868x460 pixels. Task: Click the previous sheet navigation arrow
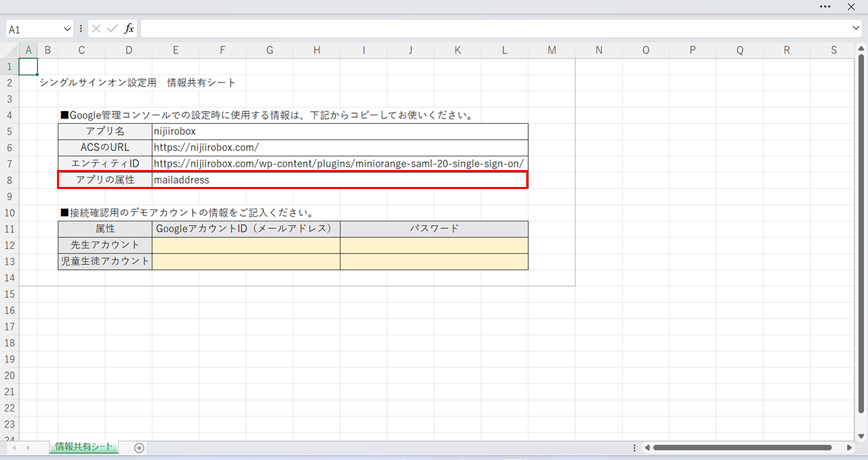pyautogui.click(x=13, y=448)
